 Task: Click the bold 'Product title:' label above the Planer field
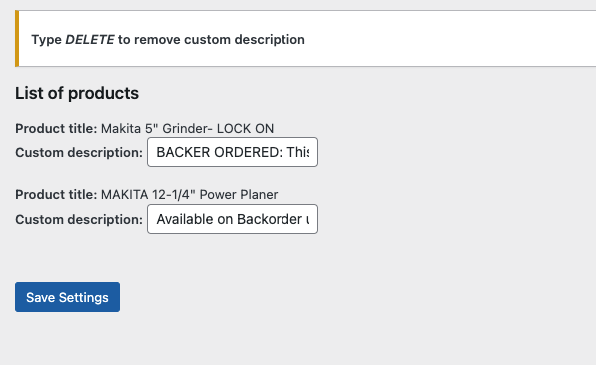[x=56, y=195]
